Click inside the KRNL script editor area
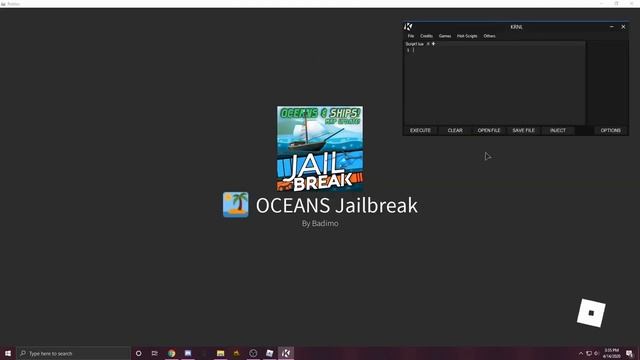Viewport: 640px width, 360px height. 495,86
